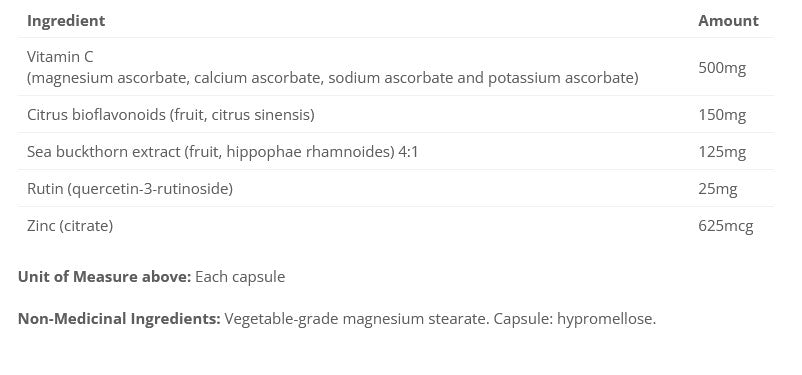The height and width of the screenshot is (375, 802).
Task: Click the Ingredient column header
Action: pos(66,21)
